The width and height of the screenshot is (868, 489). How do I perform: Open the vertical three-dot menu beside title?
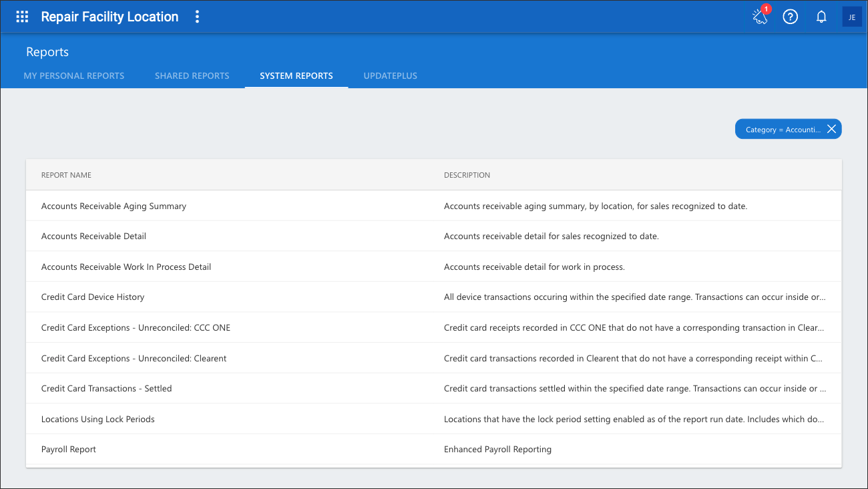[197, 17]
